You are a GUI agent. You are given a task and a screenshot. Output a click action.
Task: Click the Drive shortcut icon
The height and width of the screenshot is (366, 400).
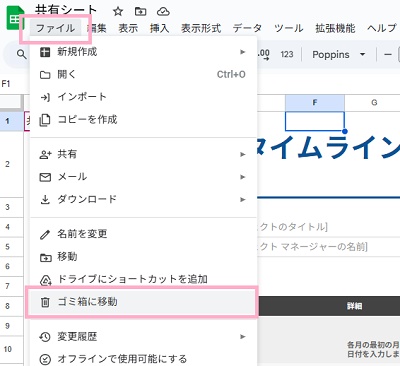tap(46, 280)
